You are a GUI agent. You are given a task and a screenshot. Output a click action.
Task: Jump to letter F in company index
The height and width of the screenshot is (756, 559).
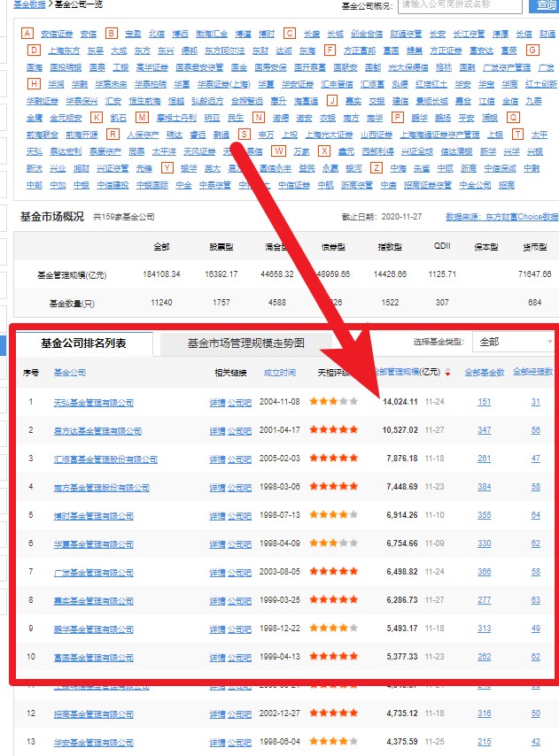(x=330, y=50)
